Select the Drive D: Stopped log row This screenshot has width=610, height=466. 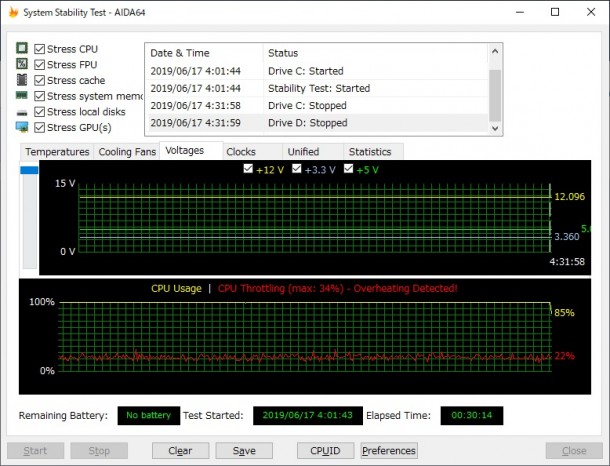tap(316, 123)
